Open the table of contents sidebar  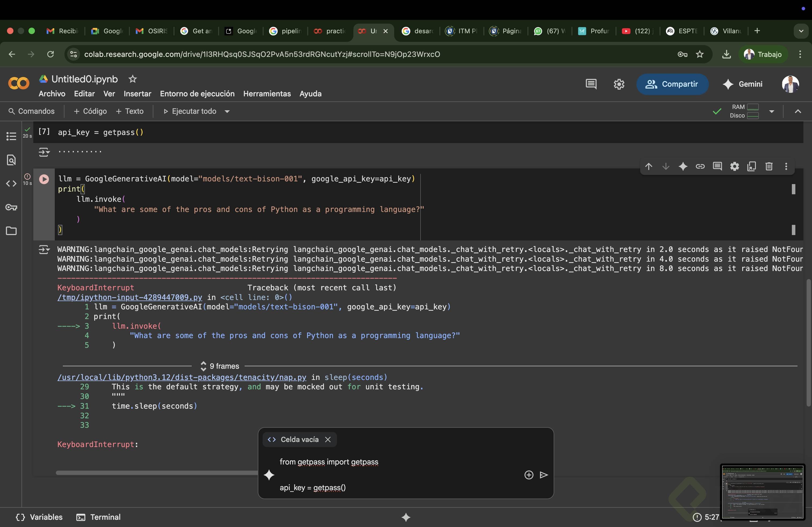(x=11, y=136)
